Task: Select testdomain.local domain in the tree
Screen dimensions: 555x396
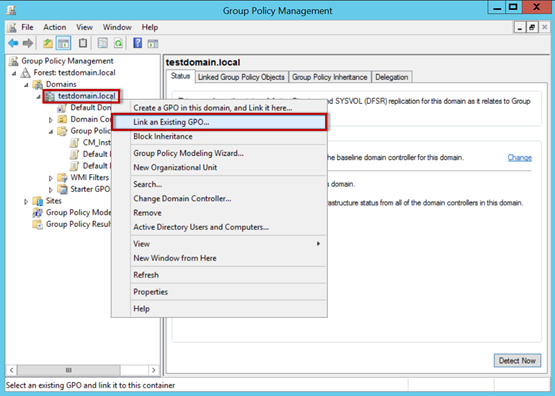Action: (87, 96)
